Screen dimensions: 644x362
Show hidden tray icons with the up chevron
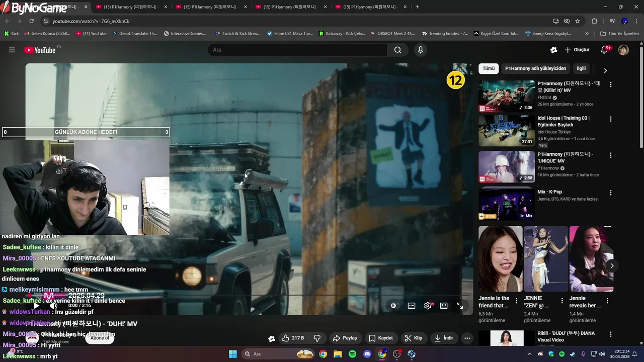[530, 354]
